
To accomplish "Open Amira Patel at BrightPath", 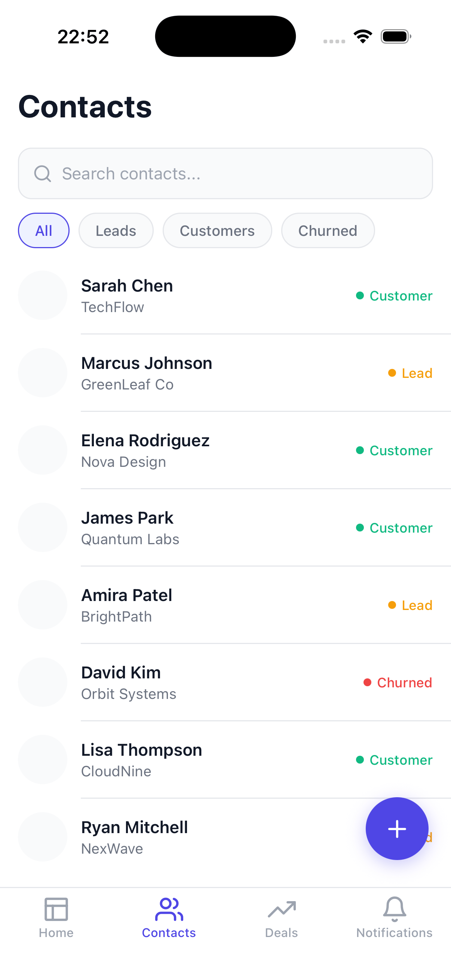I will [x=225, y=605].
